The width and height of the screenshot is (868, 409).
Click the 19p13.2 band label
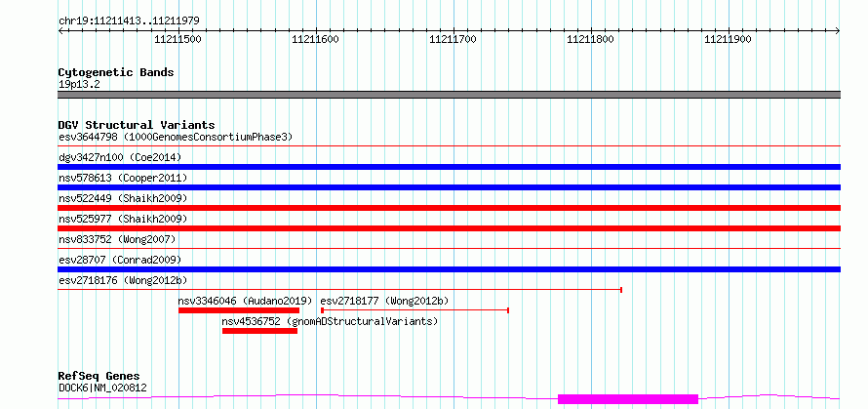click(x=79, y=85)
